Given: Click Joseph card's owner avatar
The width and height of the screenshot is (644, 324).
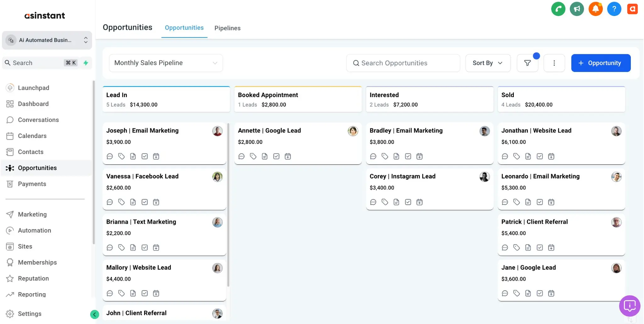Looking at the screenshot, I should pyautogui.click(x=217, y=131).
